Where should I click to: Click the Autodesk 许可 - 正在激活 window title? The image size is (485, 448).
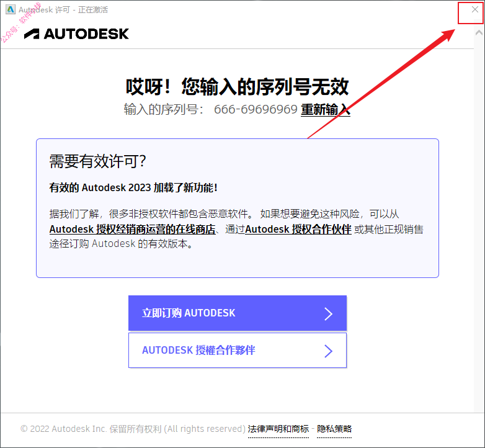[63, 10]
